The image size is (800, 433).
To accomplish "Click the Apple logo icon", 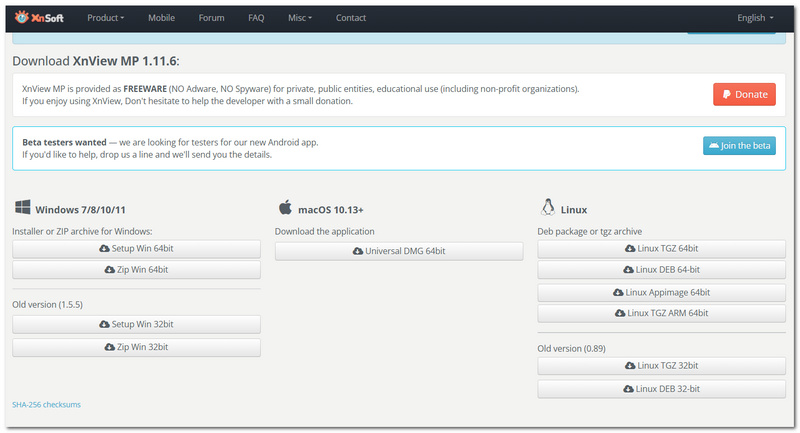I will click(285, 208).
